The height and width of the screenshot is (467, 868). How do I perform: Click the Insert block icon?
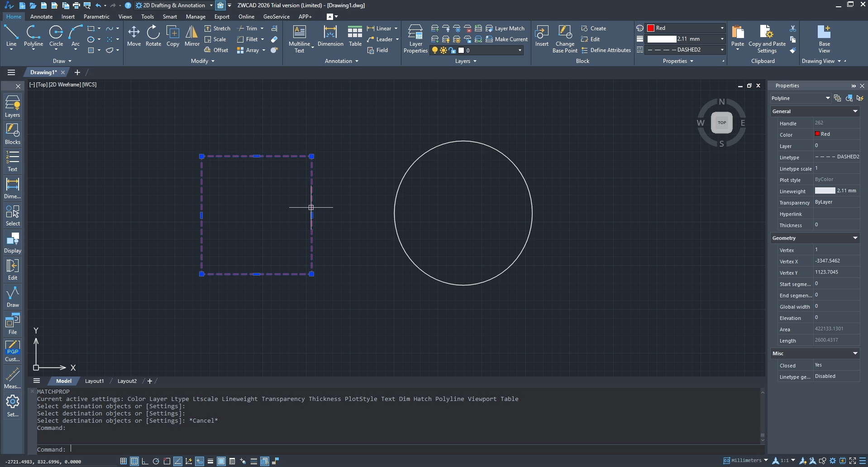542,35
